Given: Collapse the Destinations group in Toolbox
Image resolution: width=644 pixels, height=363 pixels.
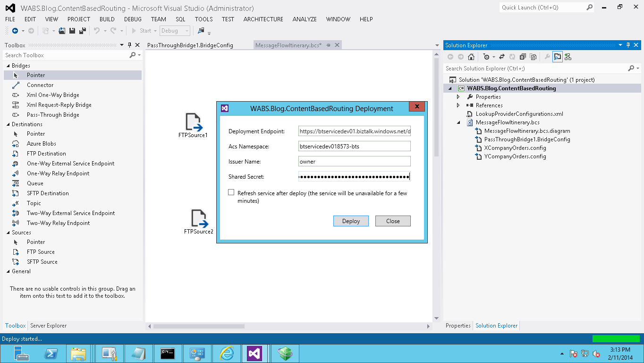Looking at the screenshot, I should (x=8, y=124).
